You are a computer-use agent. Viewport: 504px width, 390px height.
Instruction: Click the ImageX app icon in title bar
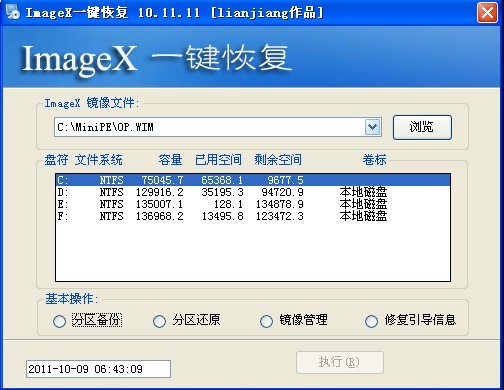13,13
